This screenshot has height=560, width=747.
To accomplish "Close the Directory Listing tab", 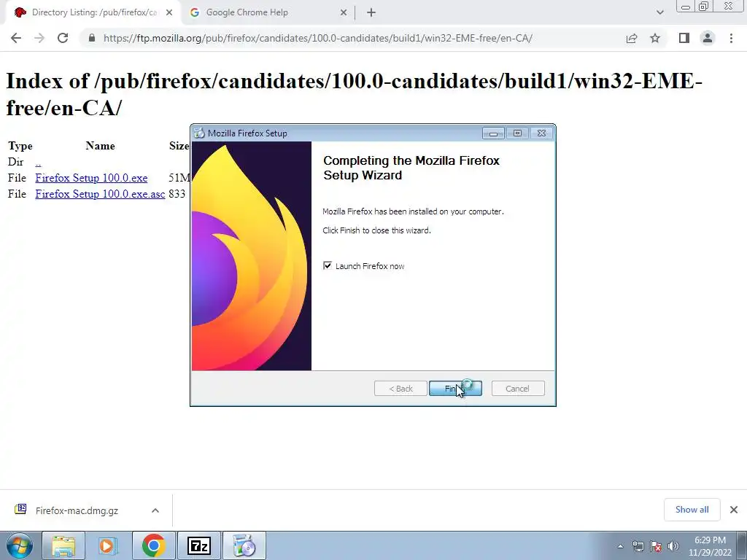I will pyautogui.click(x=169, y=13).
